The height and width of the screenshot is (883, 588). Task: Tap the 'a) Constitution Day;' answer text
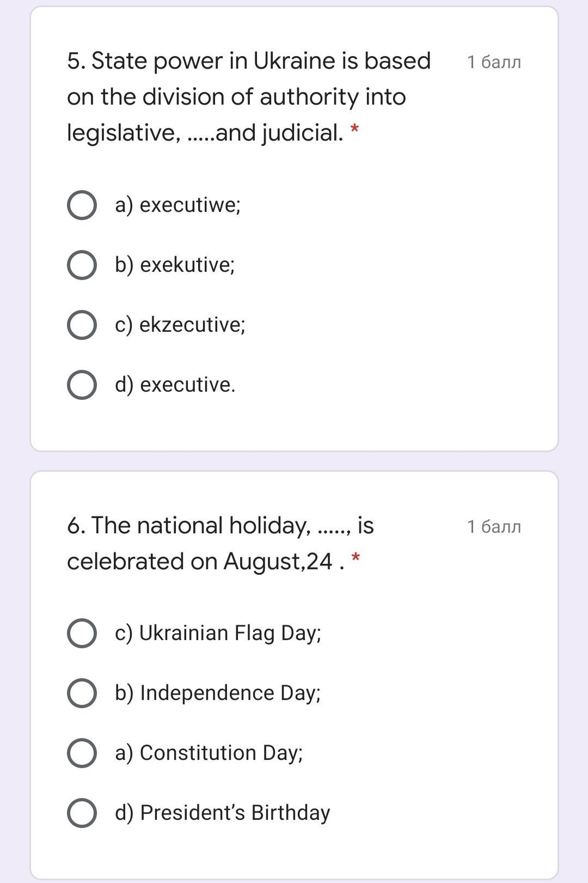pos(209,753)
